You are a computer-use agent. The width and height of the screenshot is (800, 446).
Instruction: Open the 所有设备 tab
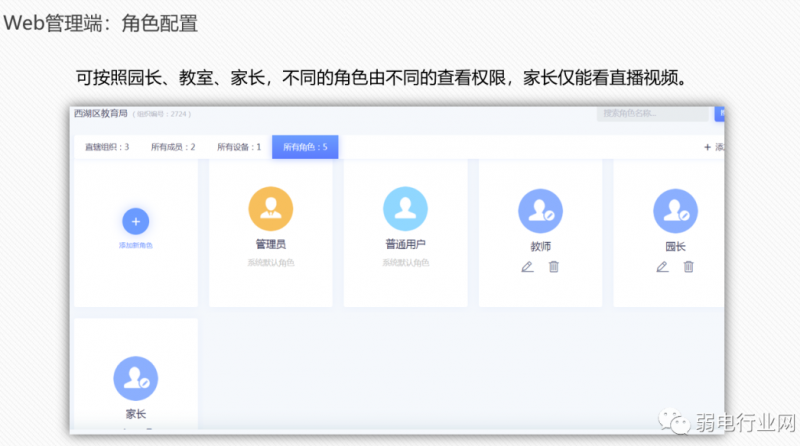coord(238,147)
